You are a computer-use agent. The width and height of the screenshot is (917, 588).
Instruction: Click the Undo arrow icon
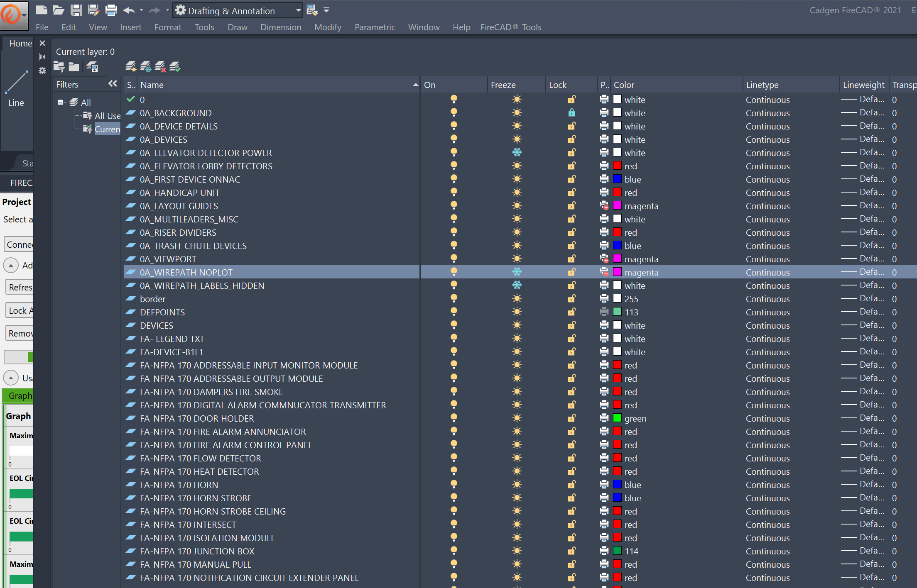129,10
